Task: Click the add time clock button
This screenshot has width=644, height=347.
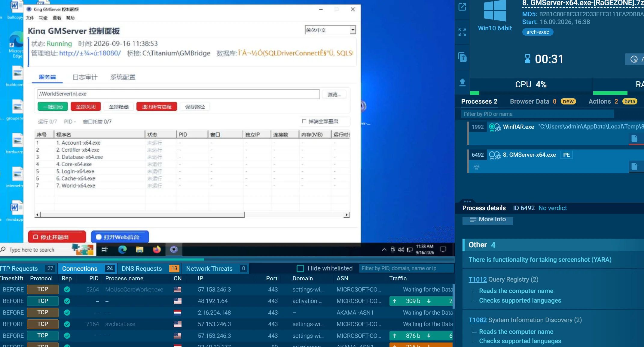Action: [x=635, y=59]
